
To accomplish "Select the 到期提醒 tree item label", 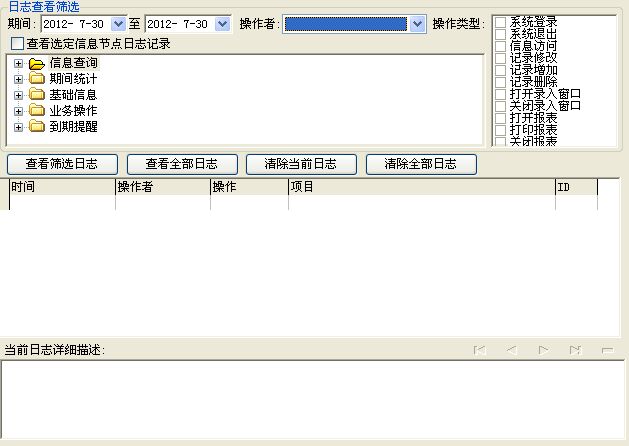I will [x=73, y=127].
